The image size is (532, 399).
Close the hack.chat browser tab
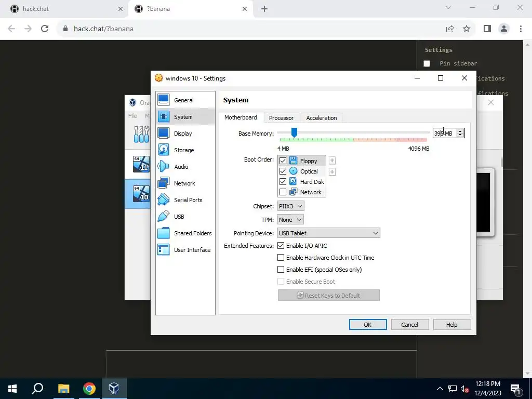pos(120,9)
